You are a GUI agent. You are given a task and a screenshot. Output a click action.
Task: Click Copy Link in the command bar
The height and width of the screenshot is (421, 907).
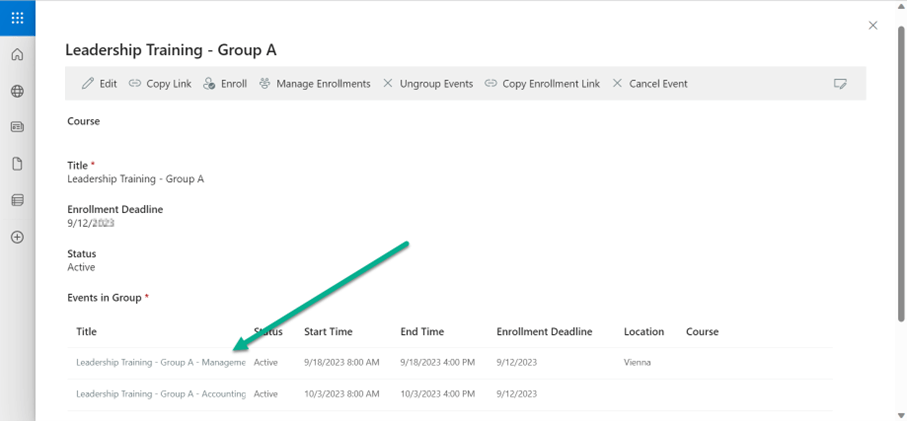pos(160,84)
